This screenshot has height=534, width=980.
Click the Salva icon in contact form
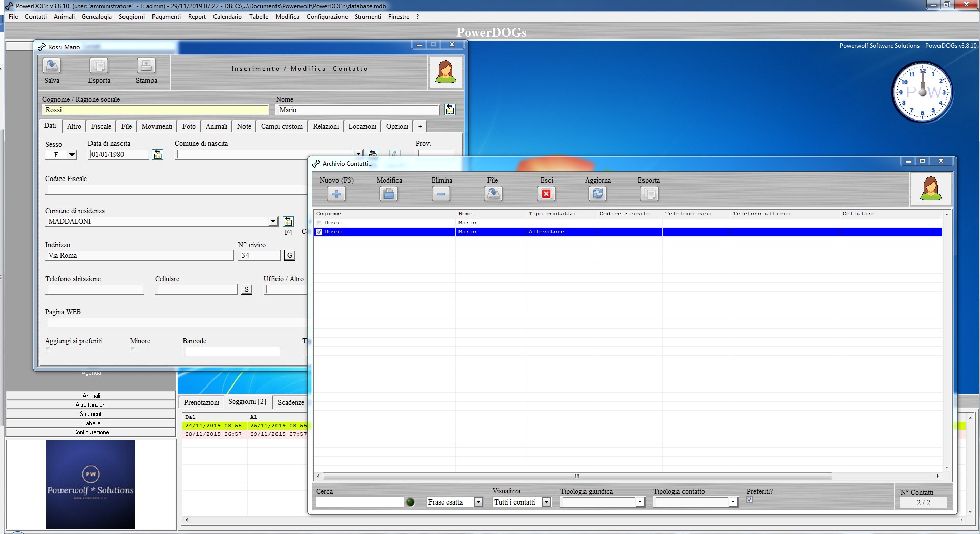pyautogui.click(x=52, y=66)
